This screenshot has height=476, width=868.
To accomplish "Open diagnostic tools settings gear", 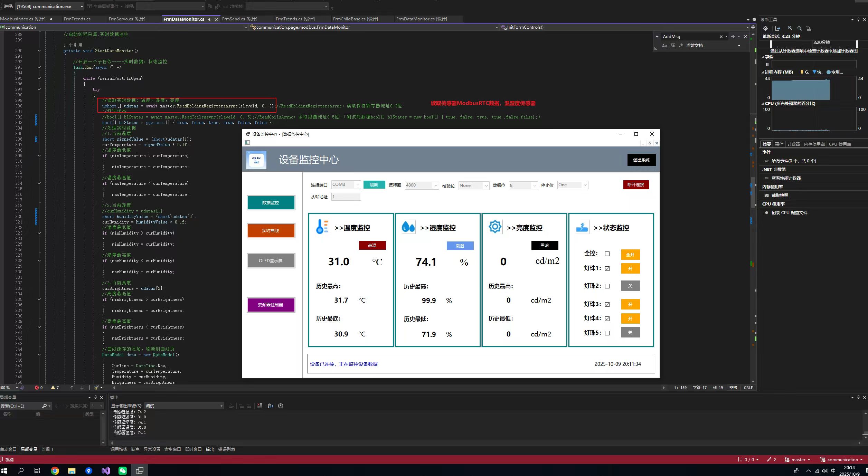I will tap(765, 28).
